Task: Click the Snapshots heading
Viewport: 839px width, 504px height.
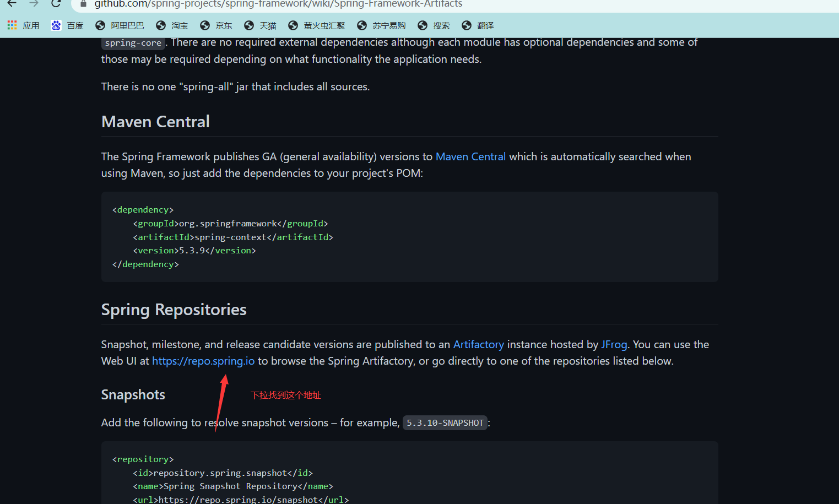Action: click(133, 394)
